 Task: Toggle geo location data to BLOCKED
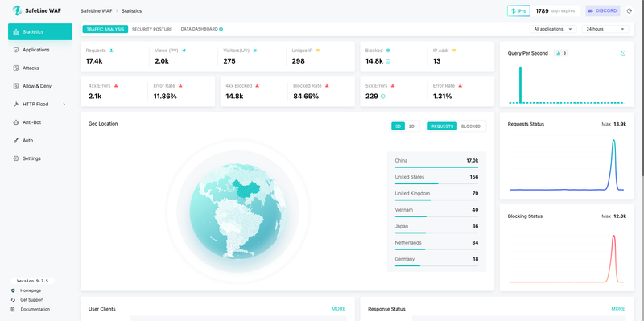click(x=471, y=126)
